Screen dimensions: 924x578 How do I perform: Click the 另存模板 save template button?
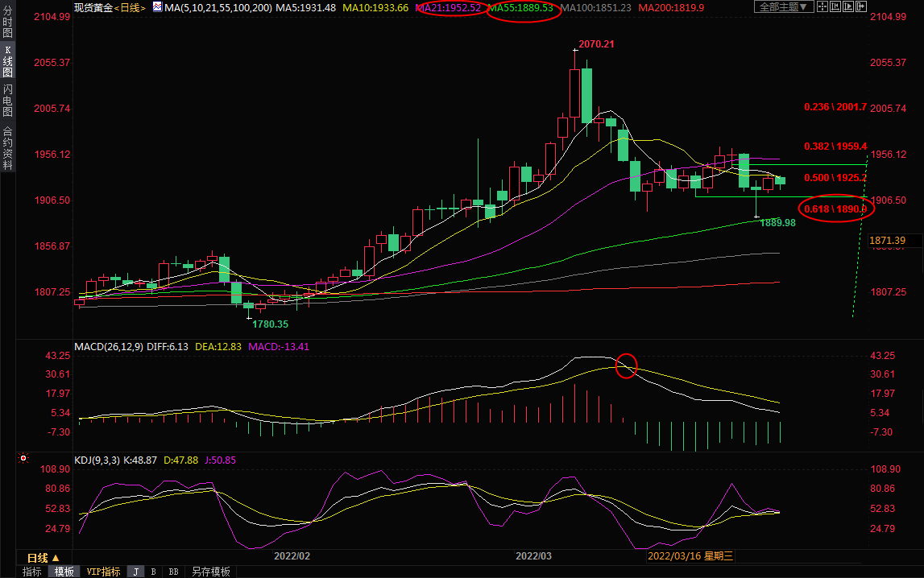210,572
